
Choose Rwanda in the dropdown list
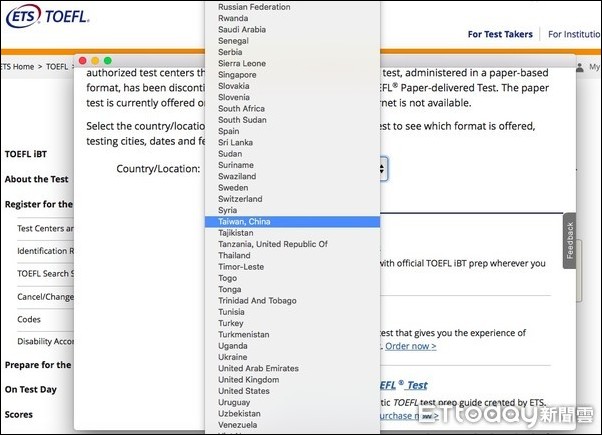233,18
